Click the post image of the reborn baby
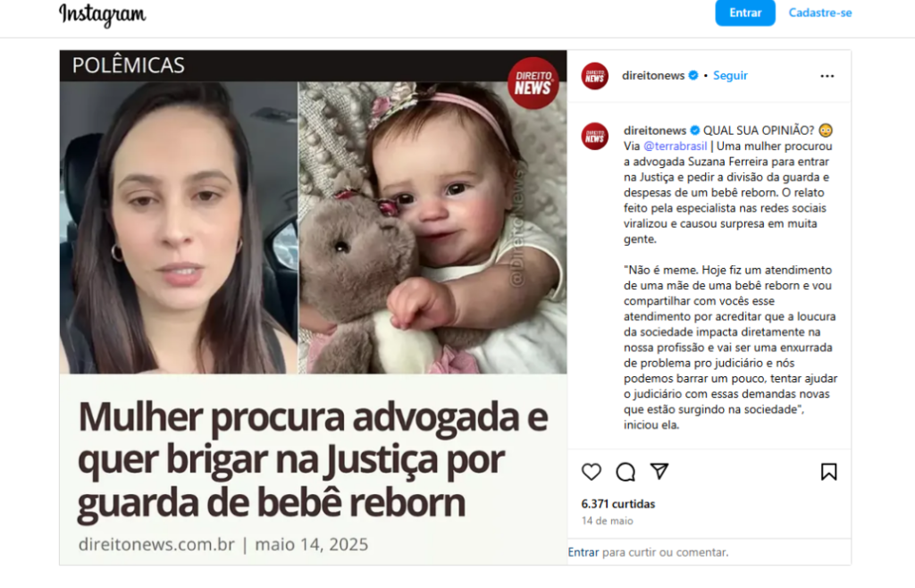Screen dimensions: 915x588 [432, 228]
